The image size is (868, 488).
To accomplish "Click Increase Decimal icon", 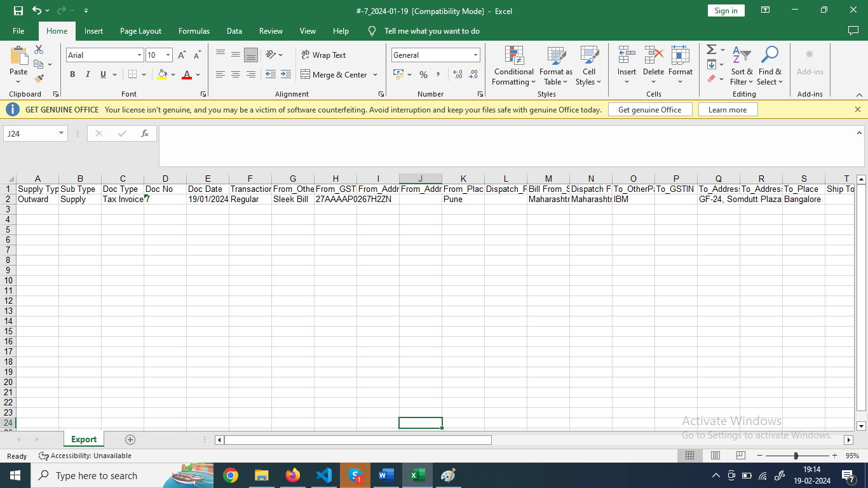I will tap(458, 74).
